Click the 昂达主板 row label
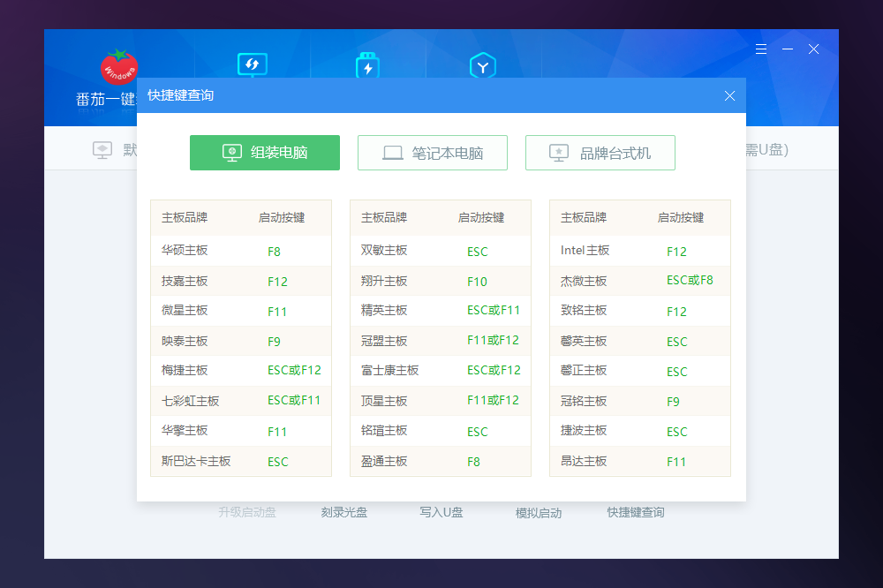 pos(584,461)
